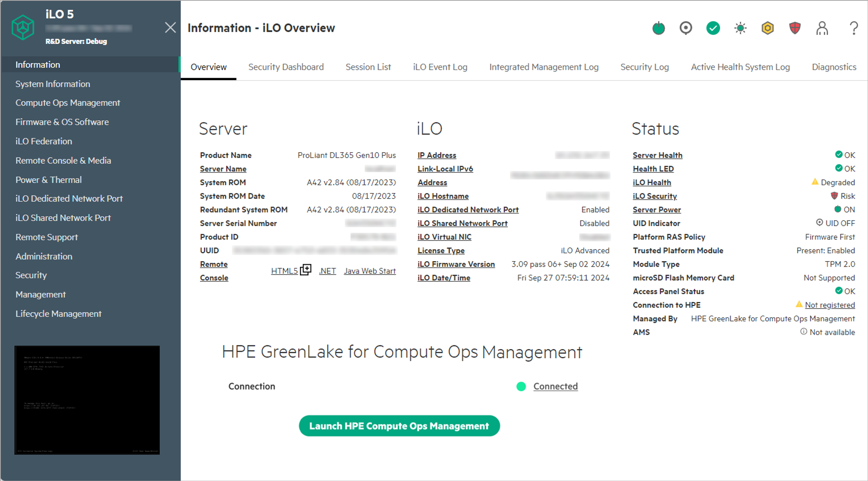Viewport: 868px width, 481px height.
Task: Click the red security shield icon
Action: pyautogui.click(x=795, y=28)
